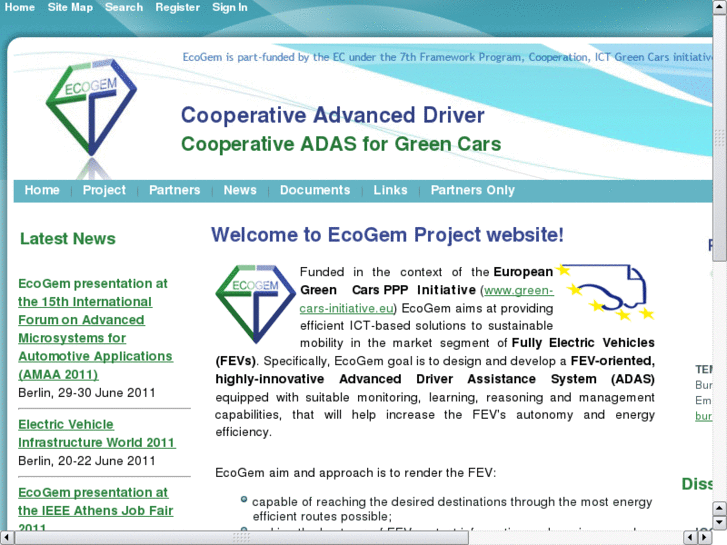Open the Home link in the top bar
Image resolution: width=727 pixels, height=545 pixels.
pos(19,7)
